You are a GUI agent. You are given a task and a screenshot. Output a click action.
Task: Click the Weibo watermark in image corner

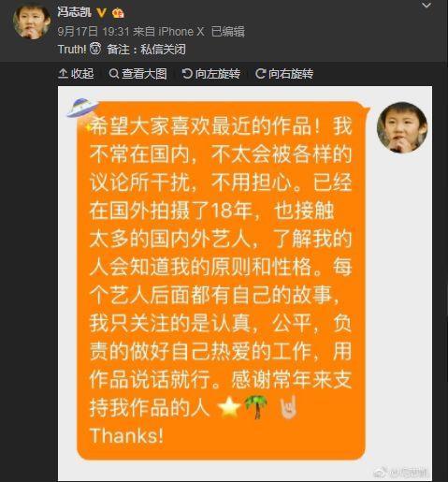pyautogui.click(x=401, y=473)
